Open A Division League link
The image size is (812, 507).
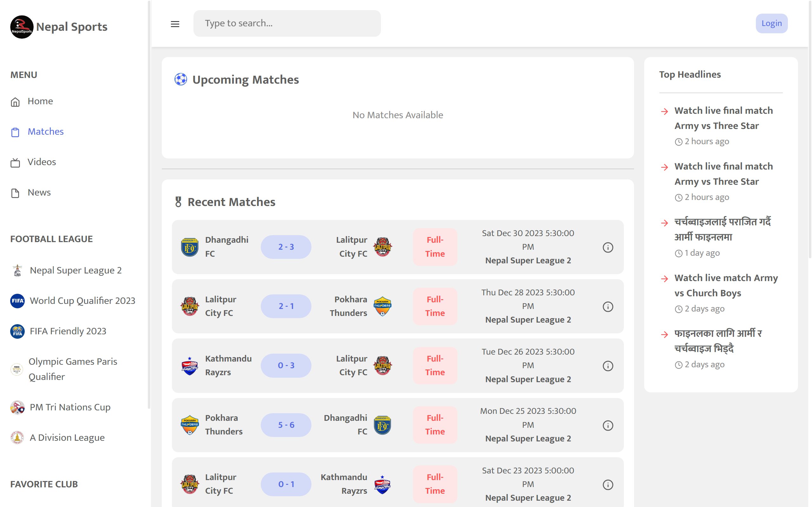[x=67, y=438]
